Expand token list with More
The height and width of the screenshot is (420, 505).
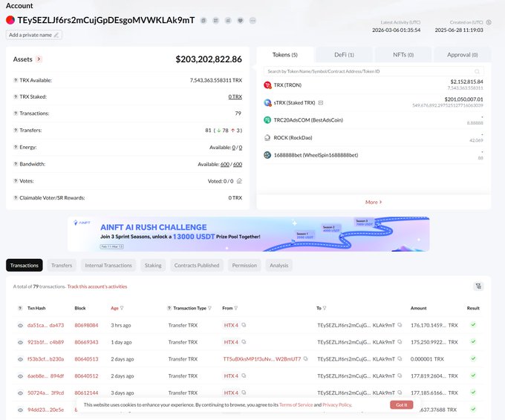(373, 202)
